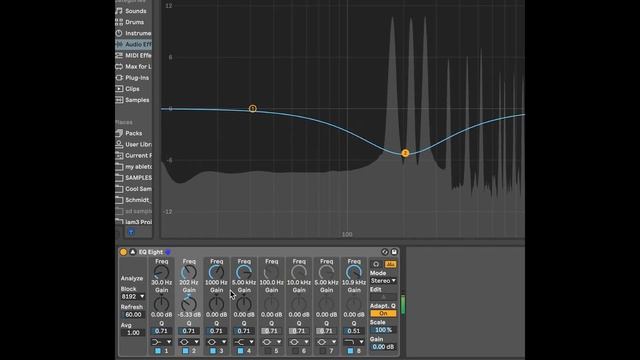Viewport: 640px width, 360px height.
Task: Open band 5 filter type dropdown
Action: click(x=271, y=342)
